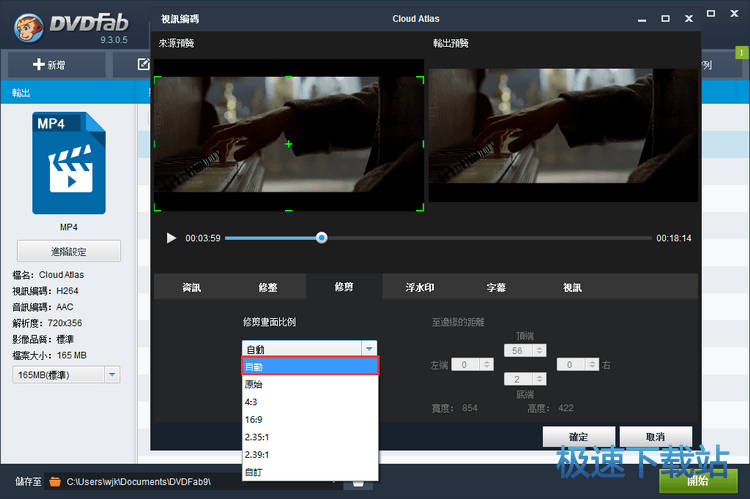Click the green notification badge in main window

pyautogui.click(x=742, y=52)
